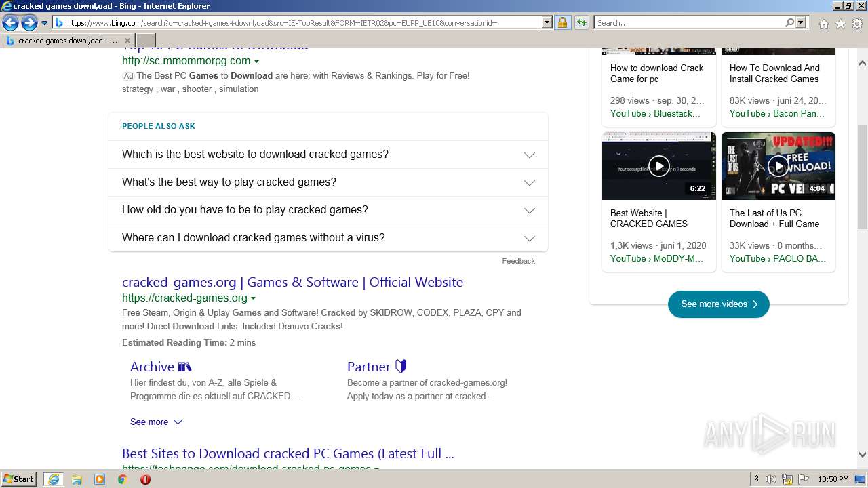The image size is (868, 488).
Task: Click the 'See more videos' button
Action: coord(719,304)
